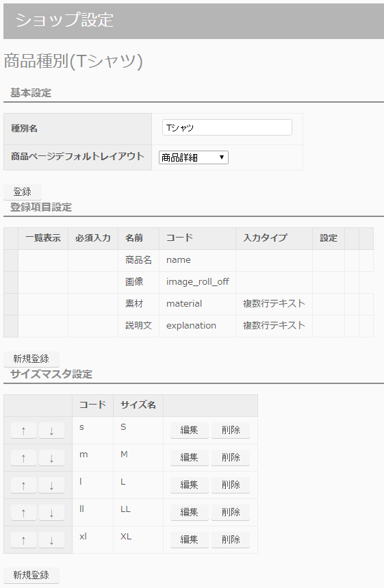This screenshot has width=384, height=588.
Task: Move size L row down
Action: click(x=51, y=485)
